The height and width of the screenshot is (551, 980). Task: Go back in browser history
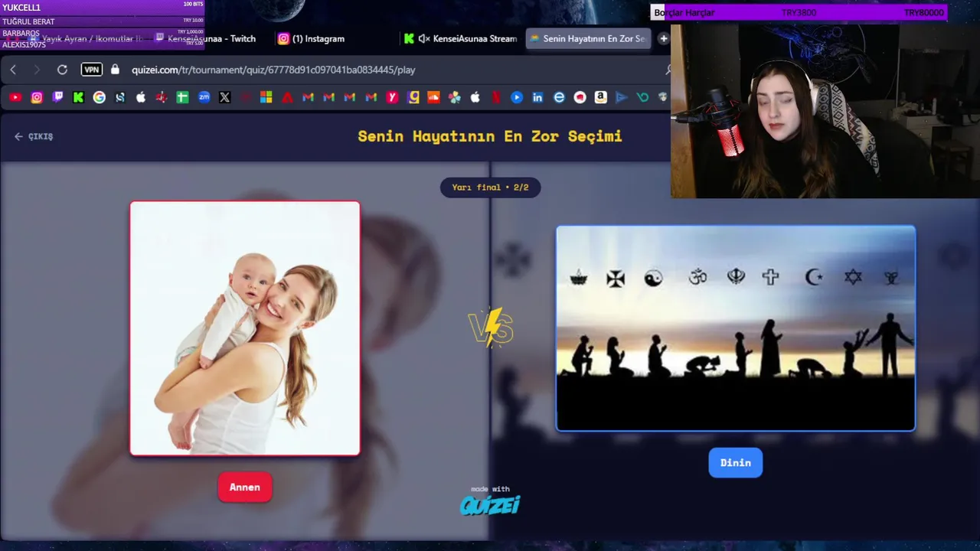click(13, 70)
